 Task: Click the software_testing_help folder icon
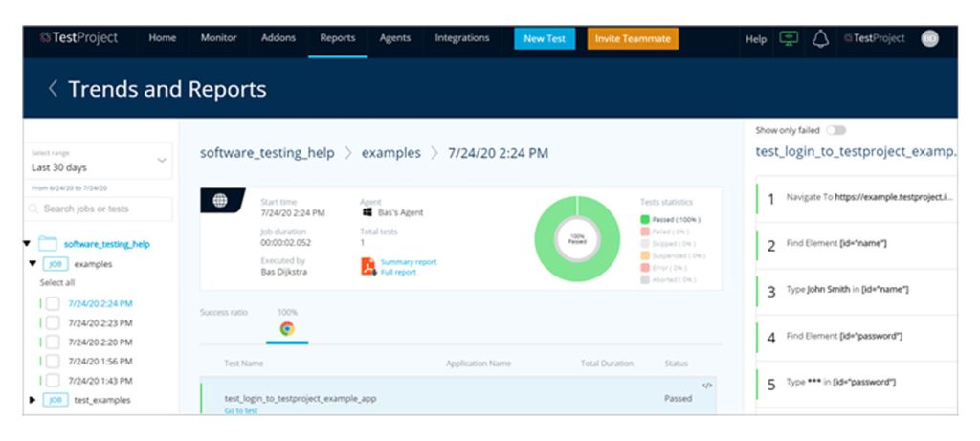pos(48,244)
